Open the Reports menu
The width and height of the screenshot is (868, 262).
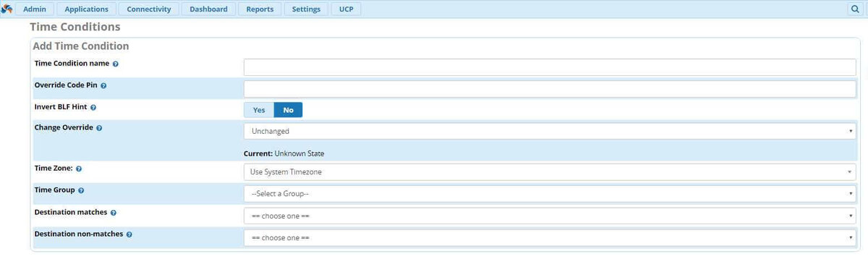coord(260,9)
